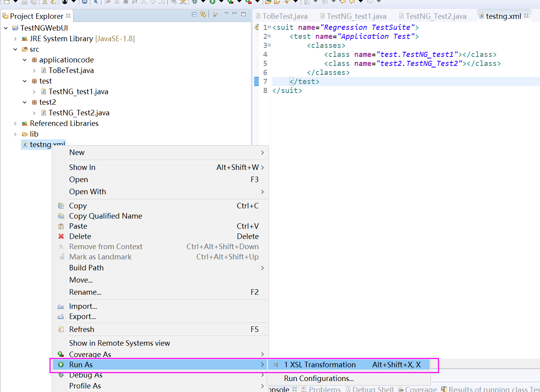Select testng.xml file in Project Explorer

tap(43, 145)
